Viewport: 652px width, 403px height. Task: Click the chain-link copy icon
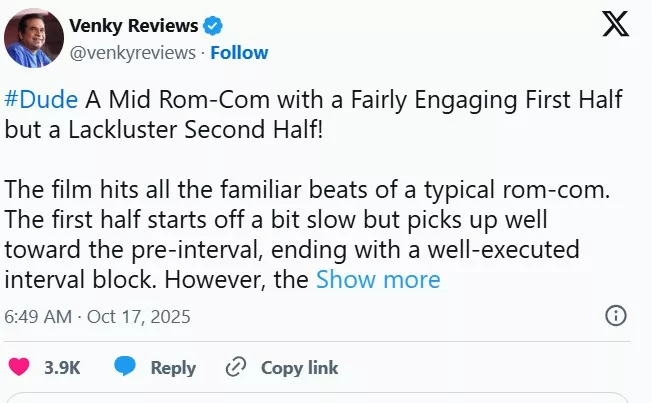click(236, 367)
